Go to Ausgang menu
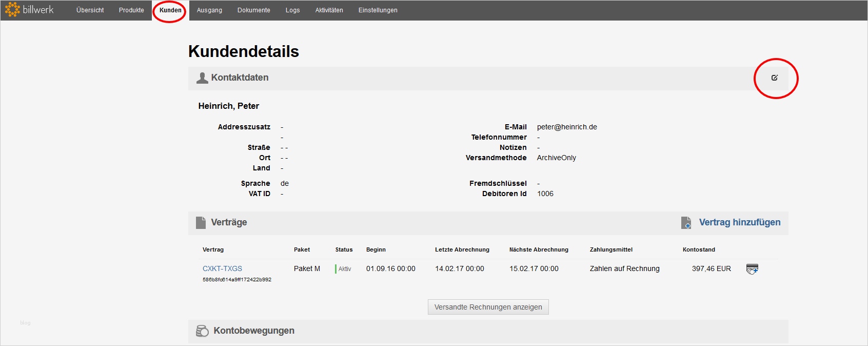The width and height of the screenshot is (868, 346). [x=209, y=10]
